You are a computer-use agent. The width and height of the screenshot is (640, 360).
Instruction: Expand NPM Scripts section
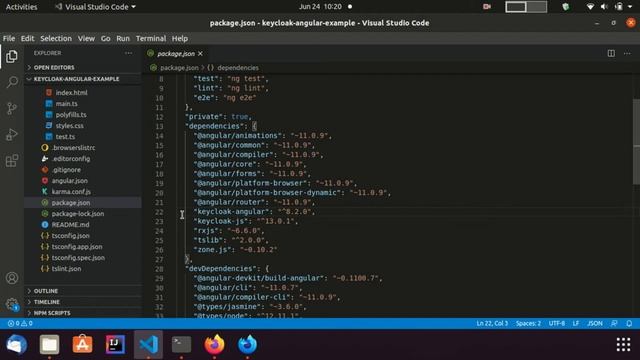tap(52, 313)
